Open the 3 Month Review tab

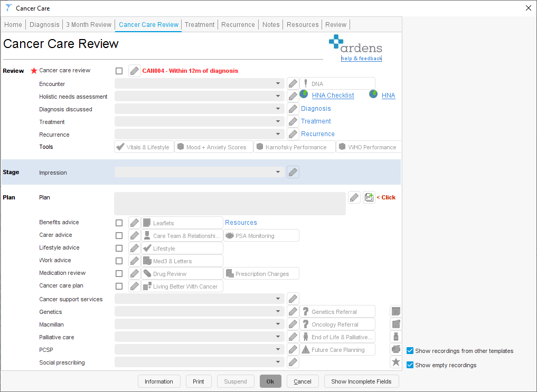[89, 24]
